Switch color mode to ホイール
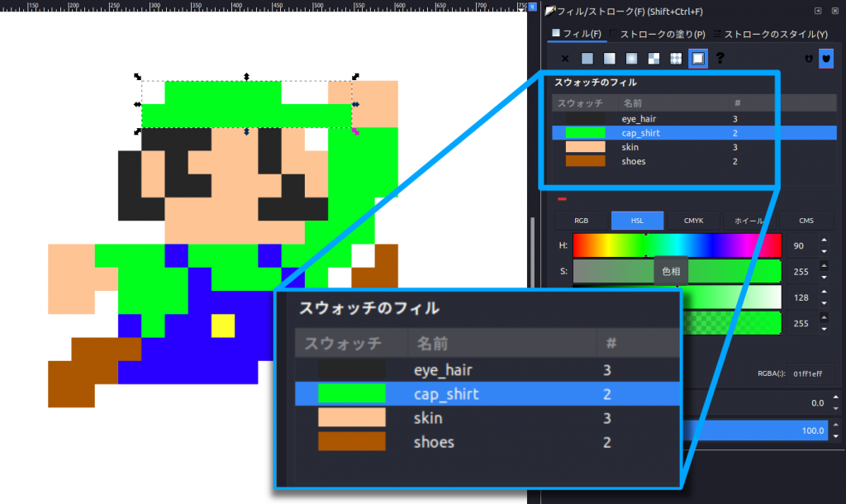Viewport: 846px width, 504px height. 749,221
